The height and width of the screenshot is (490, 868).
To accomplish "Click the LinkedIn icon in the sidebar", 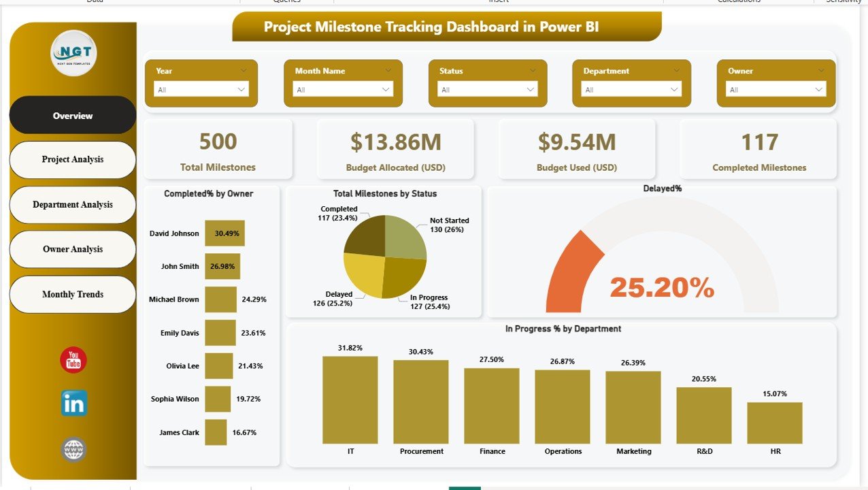I will pyautogui.click(x=73, y=403).
